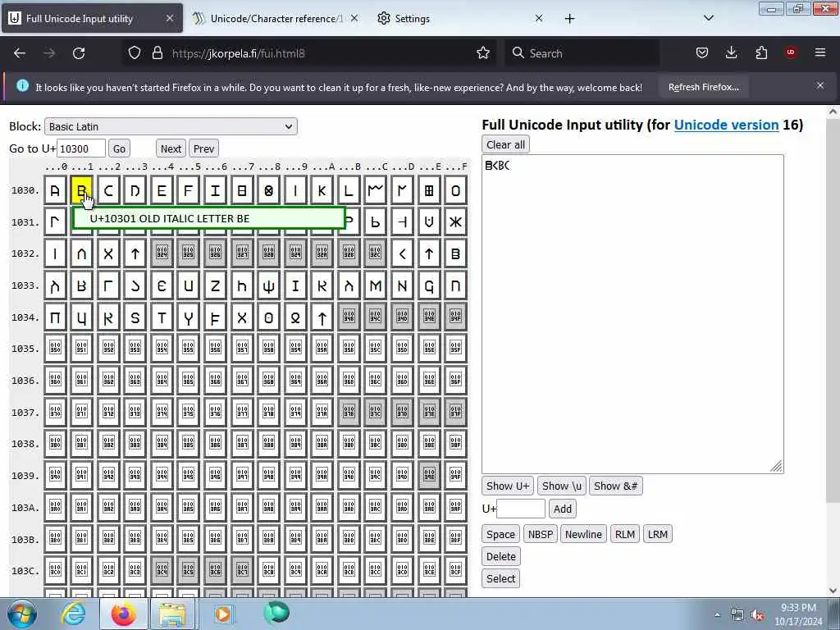This screenshot has width=840, height=630.
Task: Open the media player taskbar icon
Action: pyautogui.click(x=223, y=614)
